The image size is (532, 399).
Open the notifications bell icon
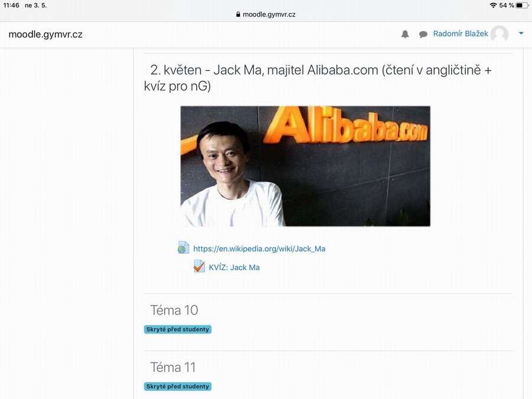click(405, 34)
